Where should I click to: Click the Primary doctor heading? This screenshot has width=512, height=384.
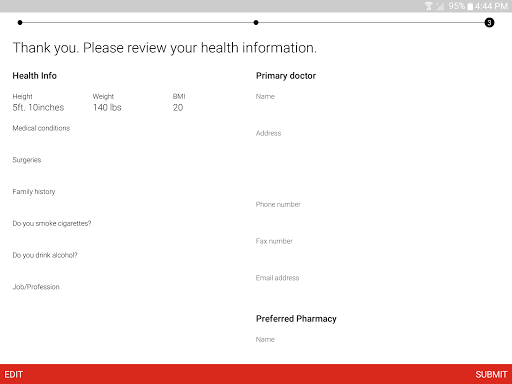tap(286, 76)
